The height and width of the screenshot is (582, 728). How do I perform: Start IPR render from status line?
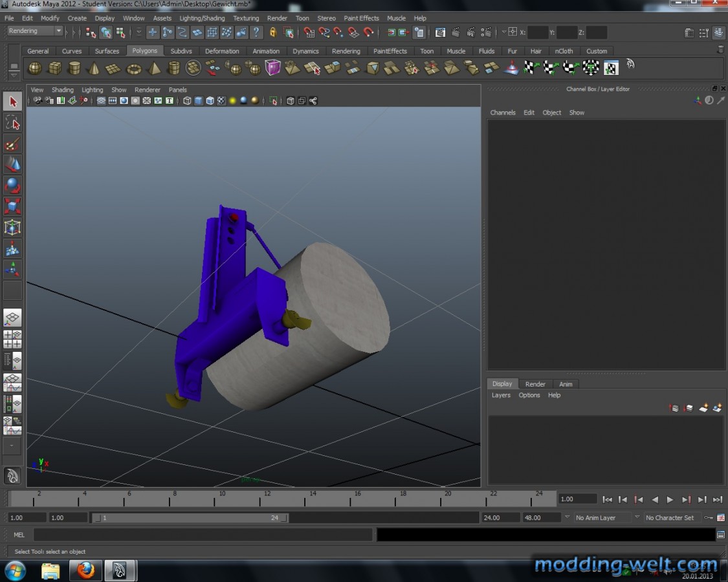click(x=471, y=32)
